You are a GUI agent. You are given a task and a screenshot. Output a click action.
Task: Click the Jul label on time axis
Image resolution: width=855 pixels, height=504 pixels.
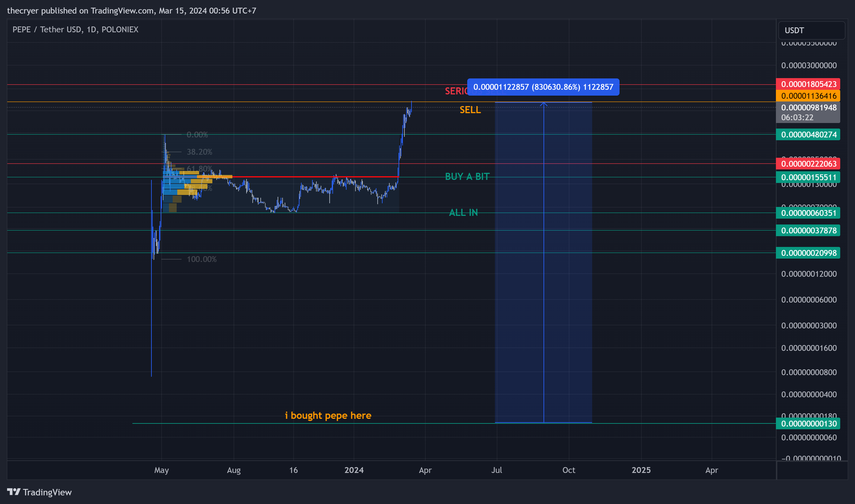pos(496,470)
